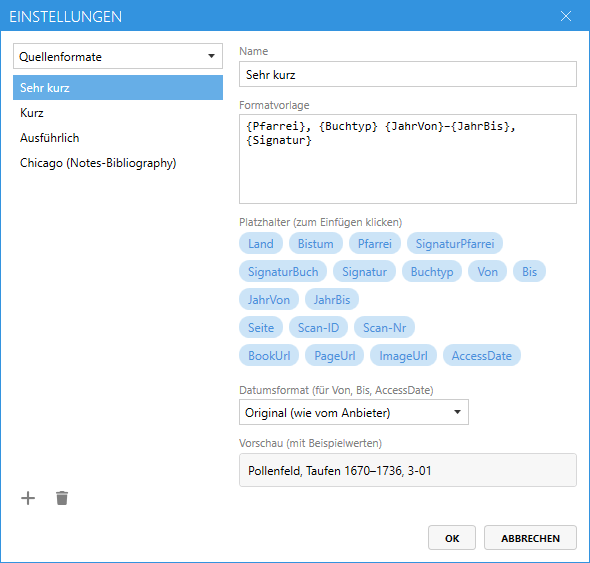Insert the SignaturBuch placeholder

(283, 271)
